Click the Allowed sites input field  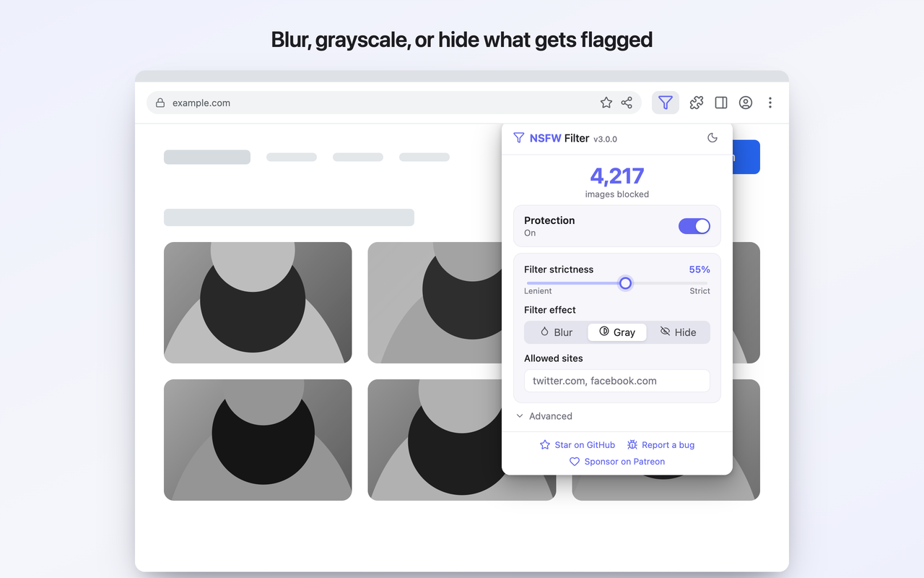617,381
